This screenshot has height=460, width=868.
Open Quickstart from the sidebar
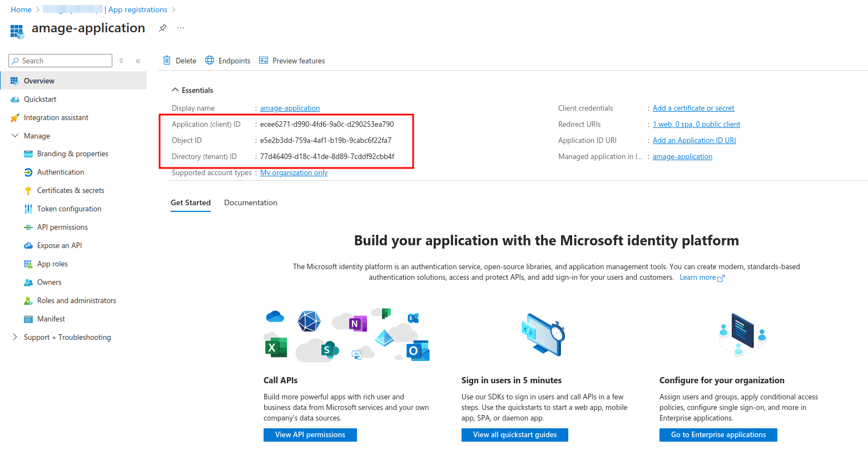[x=40, y=99]
